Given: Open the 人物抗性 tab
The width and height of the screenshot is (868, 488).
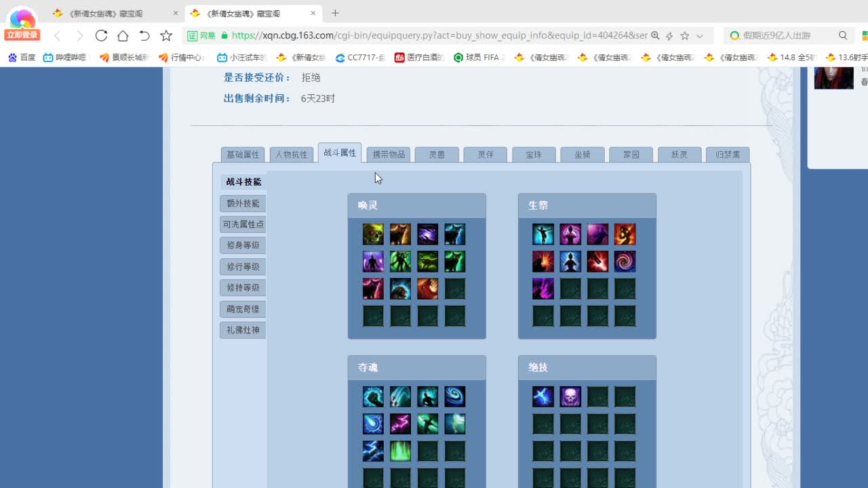Looking at the screenshot, I should (292, 155).
